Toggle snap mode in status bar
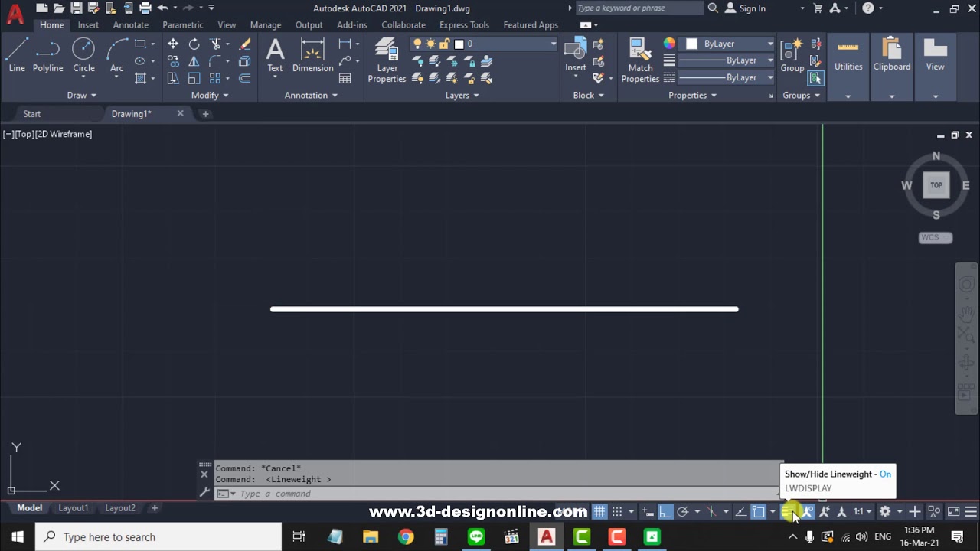Screen dimensions: 980x551 (617, 511)
